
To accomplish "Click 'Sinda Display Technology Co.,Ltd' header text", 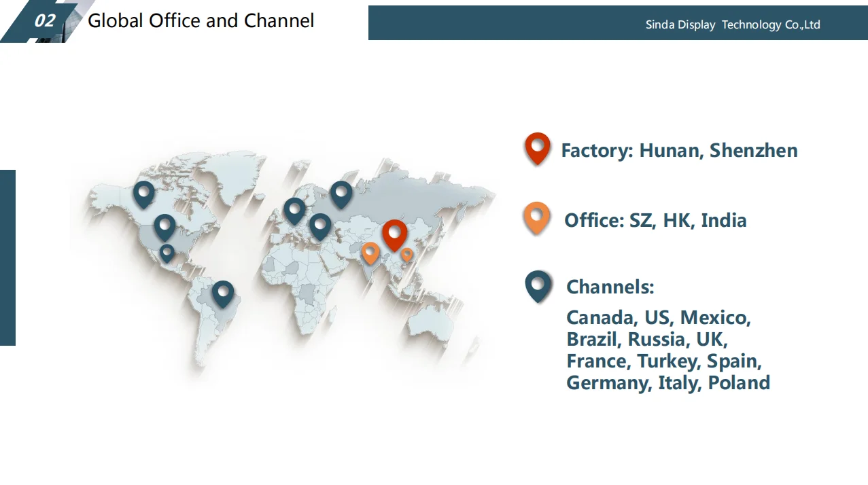I will coord(733,24).
